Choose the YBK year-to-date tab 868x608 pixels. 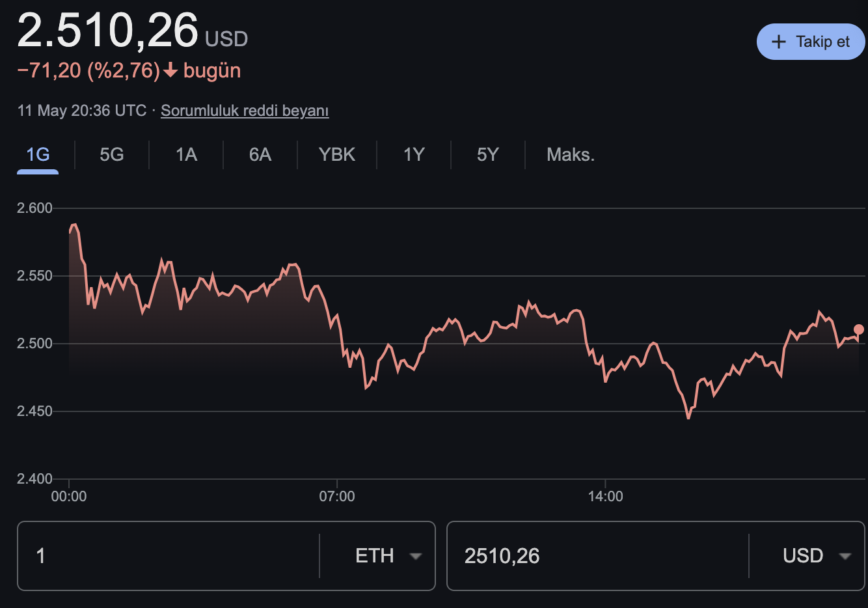pos(337,155)
